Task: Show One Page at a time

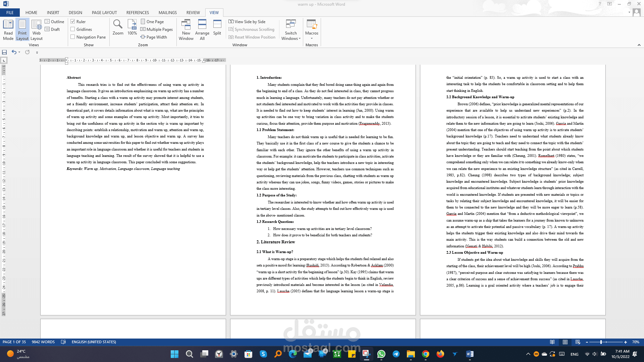Action: coord(152,21)
